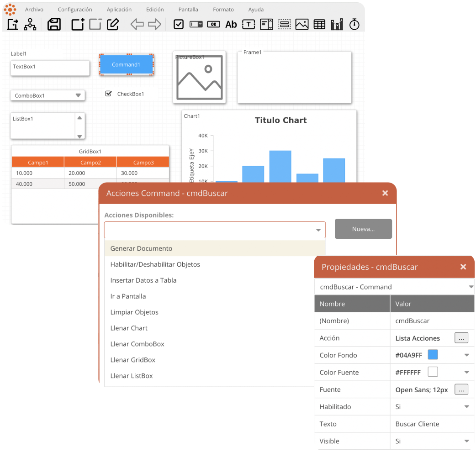Open the Acciones Disponibles dropdown
The height and width of the screenshot is (452, 476).
(318, 230)
